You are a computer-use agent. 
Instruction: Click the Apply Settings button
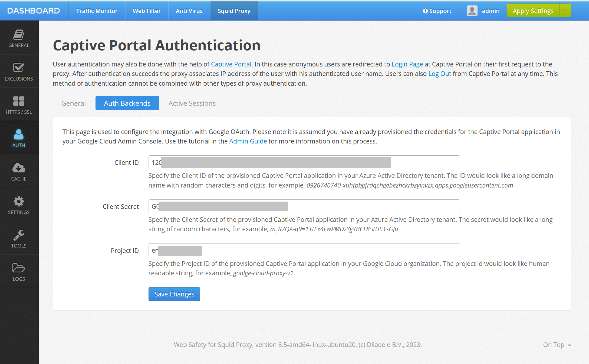click(533, 11)
